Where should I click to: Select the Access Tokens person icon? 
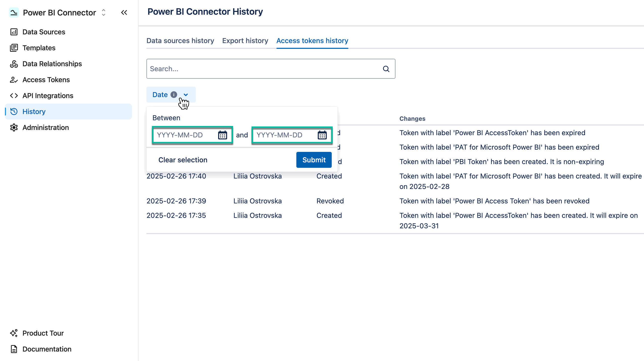pos(14,79)
